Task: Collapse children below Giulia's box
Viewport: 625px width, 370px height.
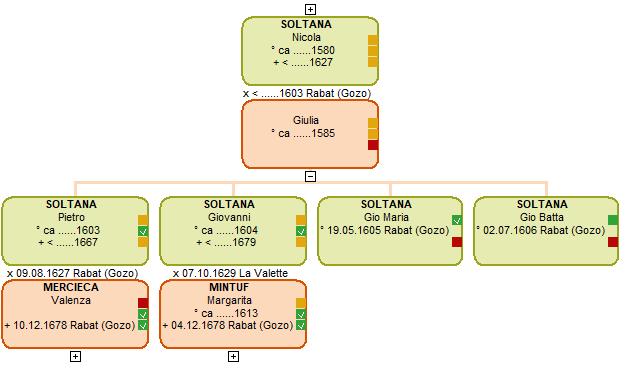Action: [x=310, y=176]
